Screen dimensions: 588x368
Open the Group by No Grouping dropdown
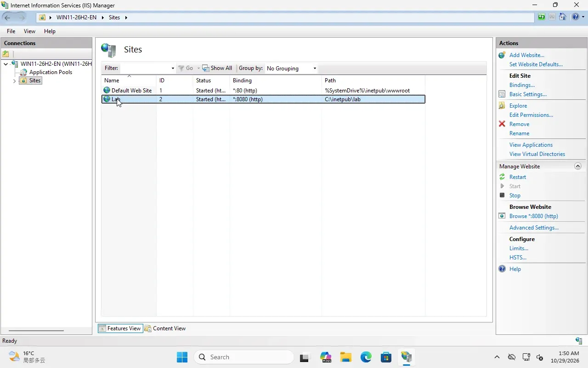click(292, 68)
